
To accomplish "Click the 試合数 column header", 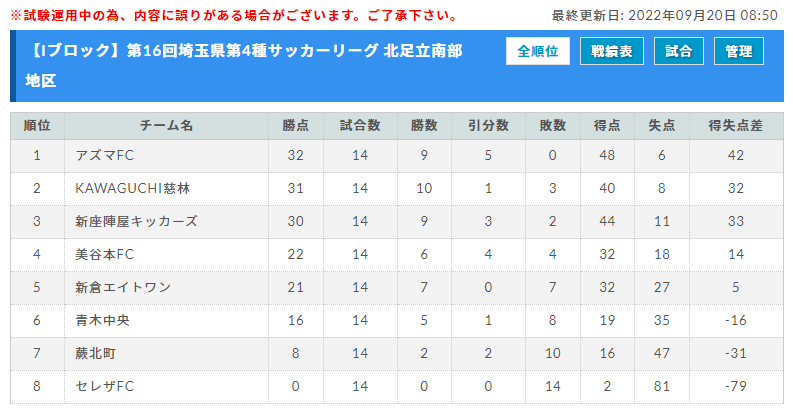I will tap(360, 126).
